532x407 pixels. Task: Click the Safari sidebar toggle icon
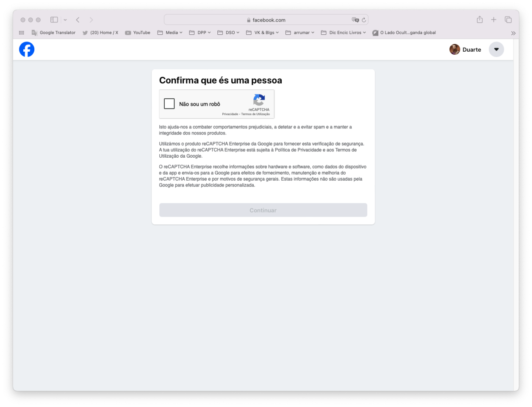pos(54,20)
